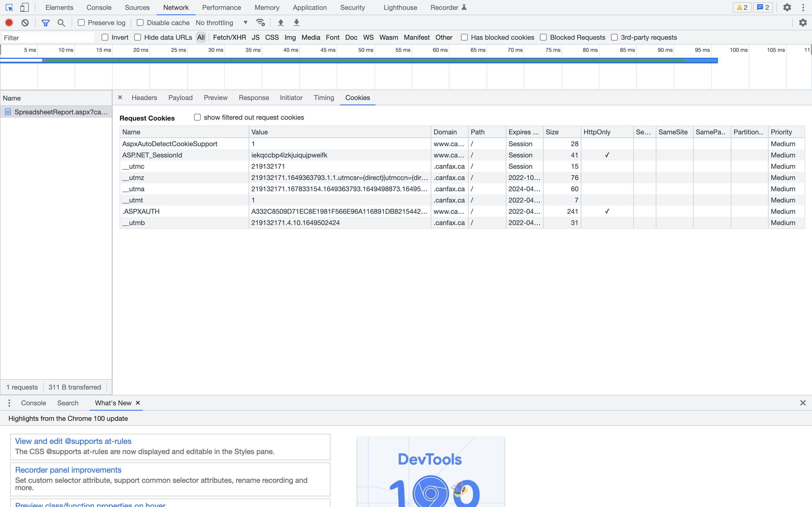812x507 pixels.
Task: Open the drawer three-dot menu
Action: click(x=9, y=403)
